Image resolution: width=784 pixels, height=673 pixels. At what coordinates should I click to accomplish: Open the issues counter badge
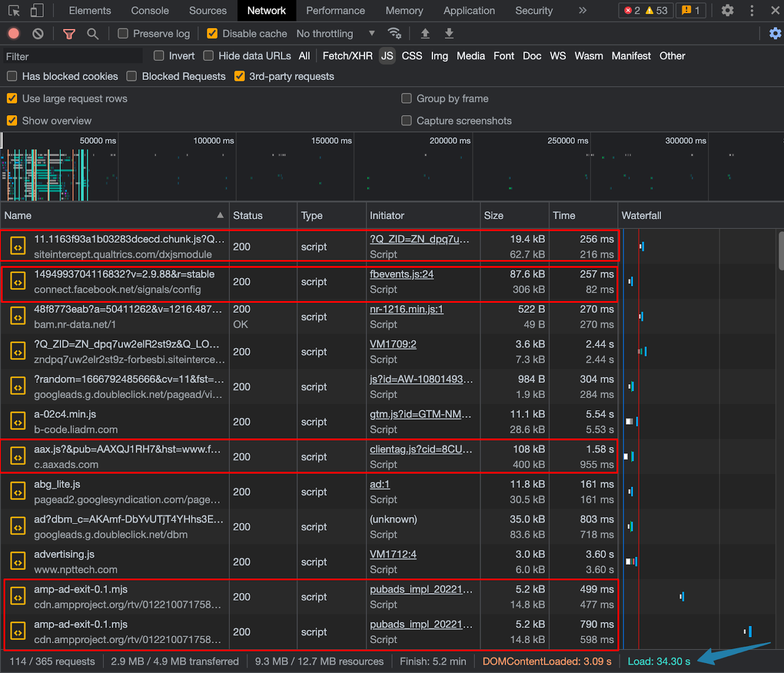tap(691, 10)
